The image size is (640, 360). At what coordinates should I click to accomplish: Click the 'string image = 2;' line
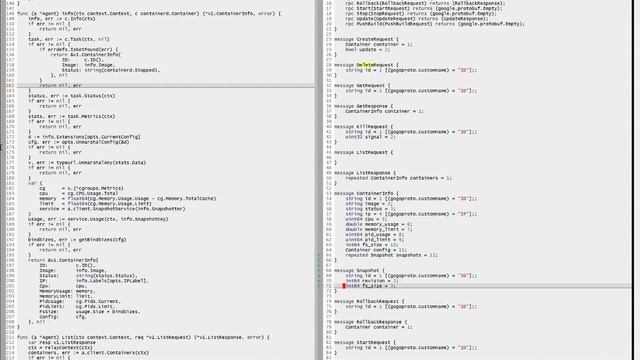369,204
